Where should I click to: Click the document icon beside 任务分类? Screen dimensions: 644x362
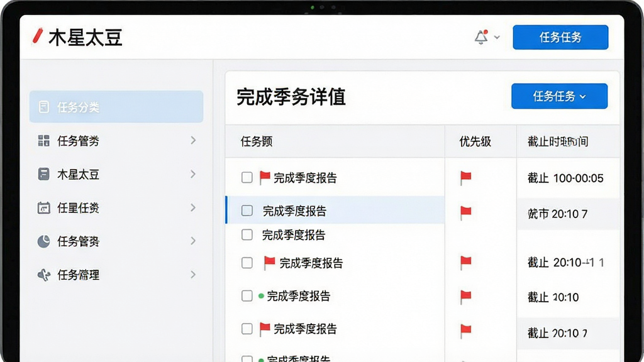click(43, 107)
